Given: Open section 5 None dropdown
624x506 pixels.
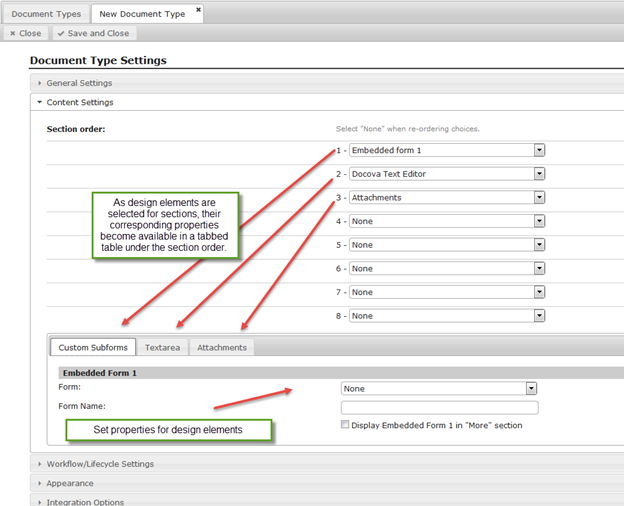Looking at the screenshot, I should 447,245.
